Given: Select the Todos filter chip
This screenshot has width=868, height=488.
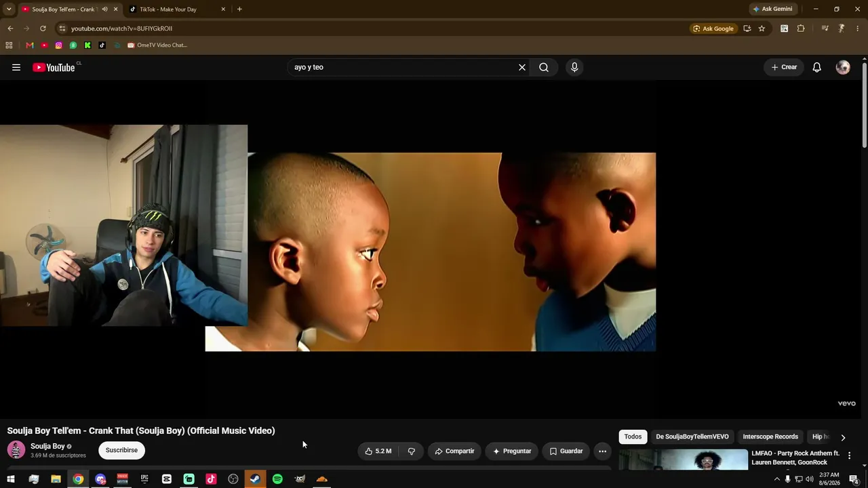Looking at the screenshot, I should (633, 437).
